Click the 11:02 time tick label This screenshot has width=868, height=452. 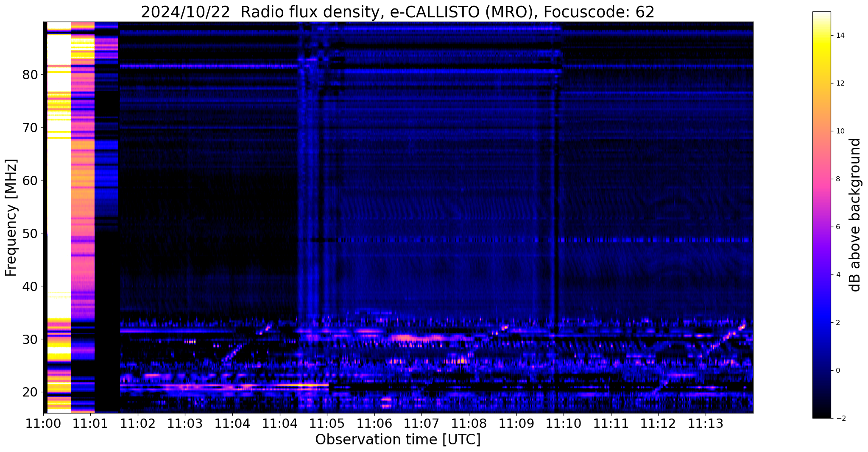point(138,424)
